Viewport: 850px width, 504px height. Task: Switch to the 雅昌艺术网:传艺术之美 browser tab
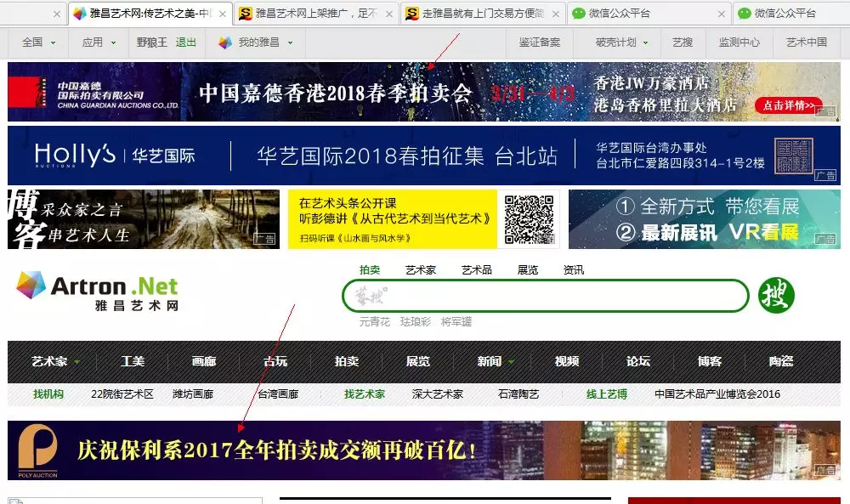[x=150, y=14]
